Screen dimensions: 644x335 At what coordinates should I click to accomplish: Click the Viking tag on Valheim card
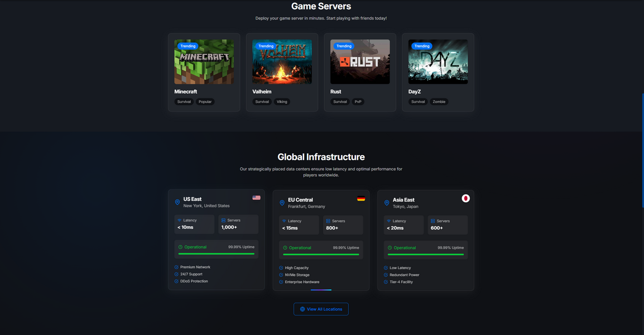pos(282,102)
